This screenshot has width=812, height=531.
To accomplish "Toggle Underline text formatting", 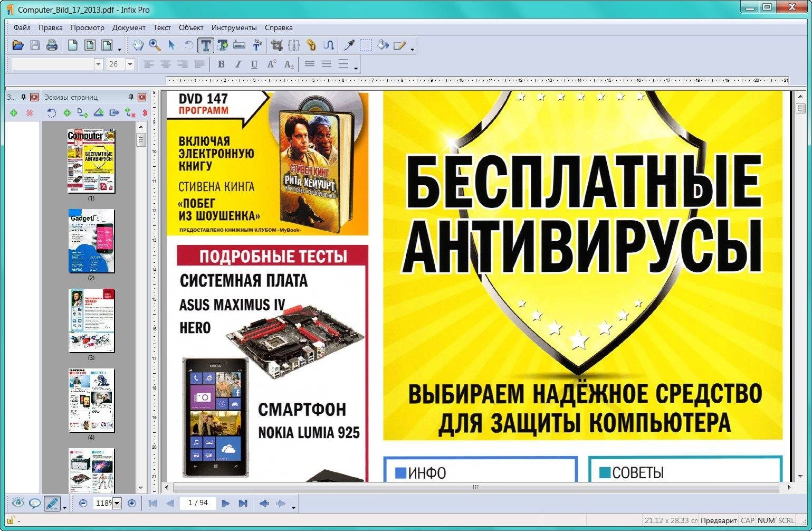I will (x=254, y=64).
